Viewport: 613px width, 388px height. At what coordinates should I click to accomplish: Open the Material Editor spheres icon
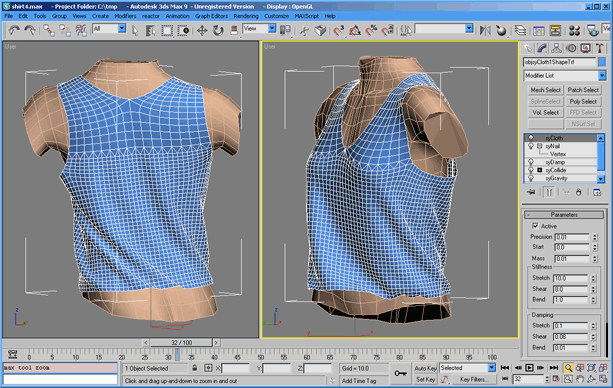(574, 30)
